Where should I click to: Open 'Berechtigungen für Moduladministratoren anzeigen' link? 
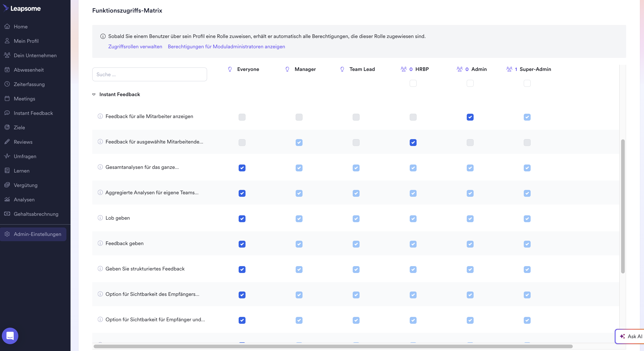(x=226, y=46)
